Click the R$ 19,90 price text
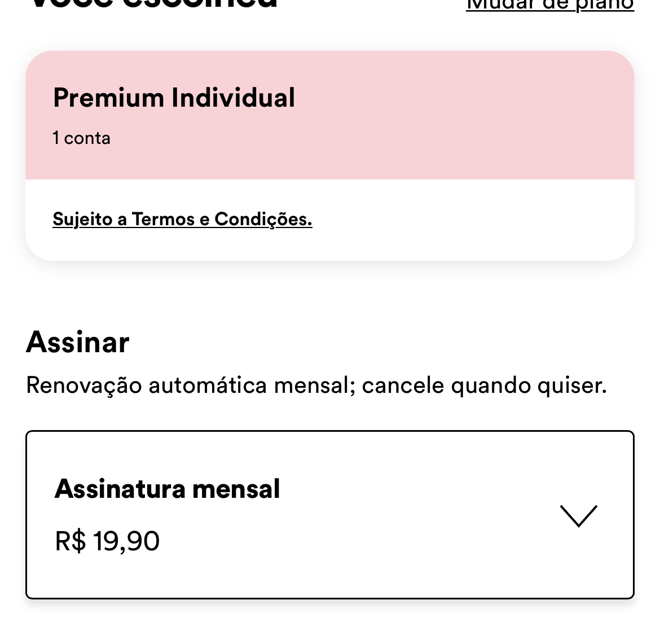 107,541
